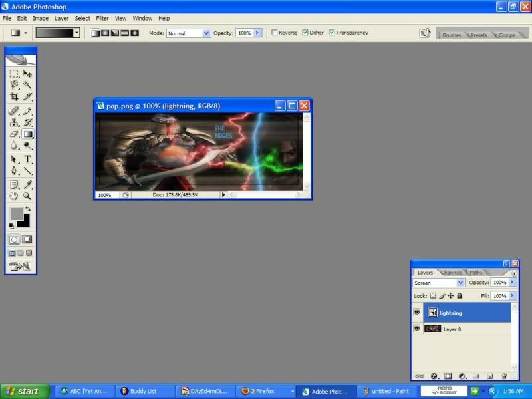Select the Brush tool

pos(27,111)
